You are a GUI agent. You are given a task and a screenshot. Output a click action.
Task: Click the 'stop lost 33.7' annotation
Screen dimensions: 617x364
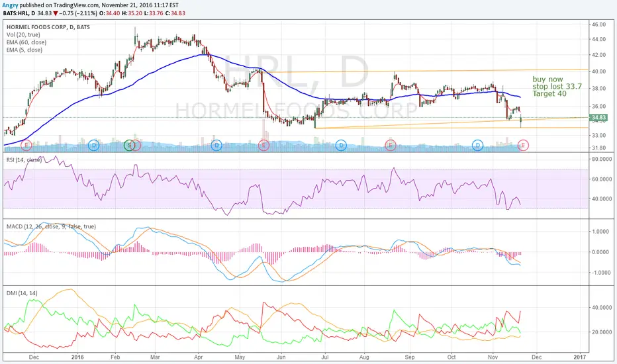557,86
